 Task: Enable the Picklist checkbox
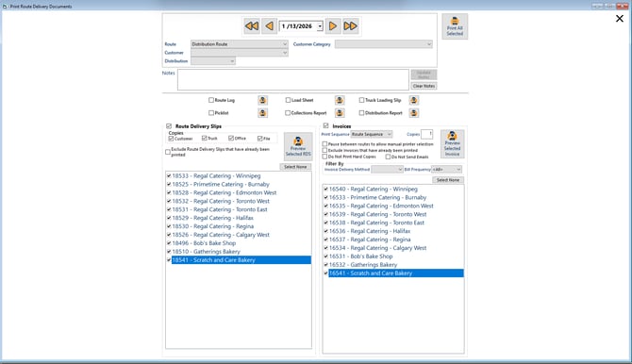[x=211, y=113]
